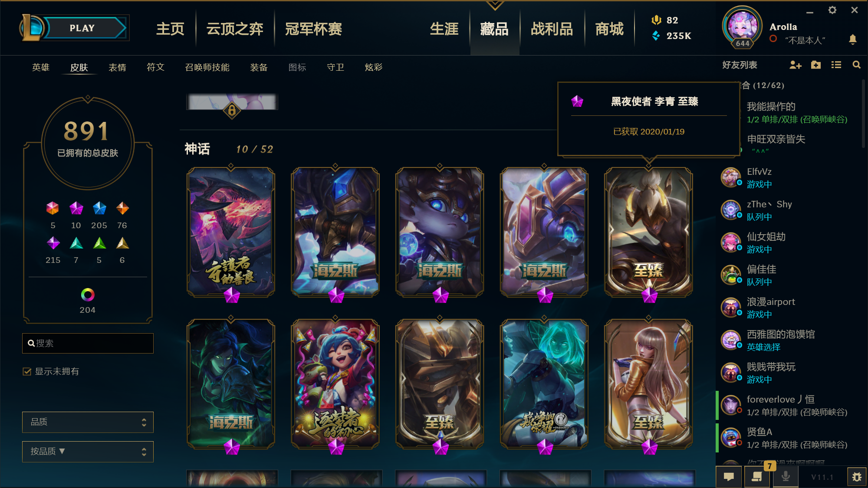Open the client settings gear
This screenshot has width=868, height=488.
(832, 10)
